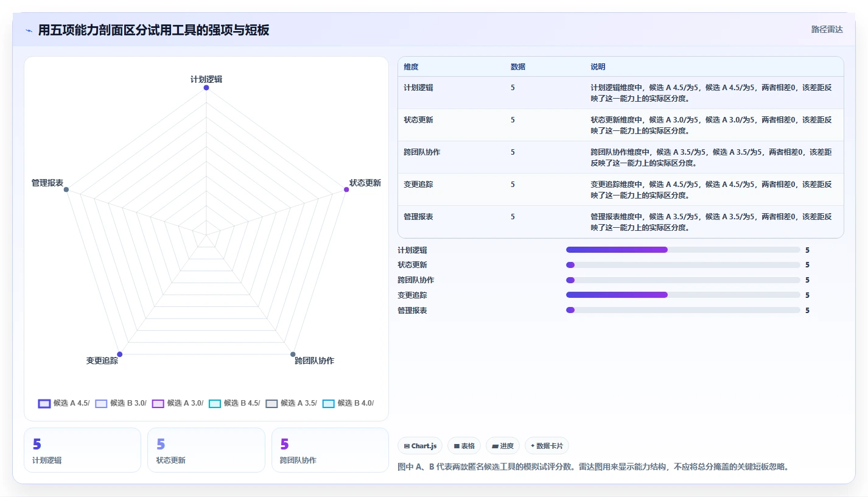This screenshot has width=868, height=497.
Task: Click the 路径雷达 label in the header
Action: pos(827,29)
